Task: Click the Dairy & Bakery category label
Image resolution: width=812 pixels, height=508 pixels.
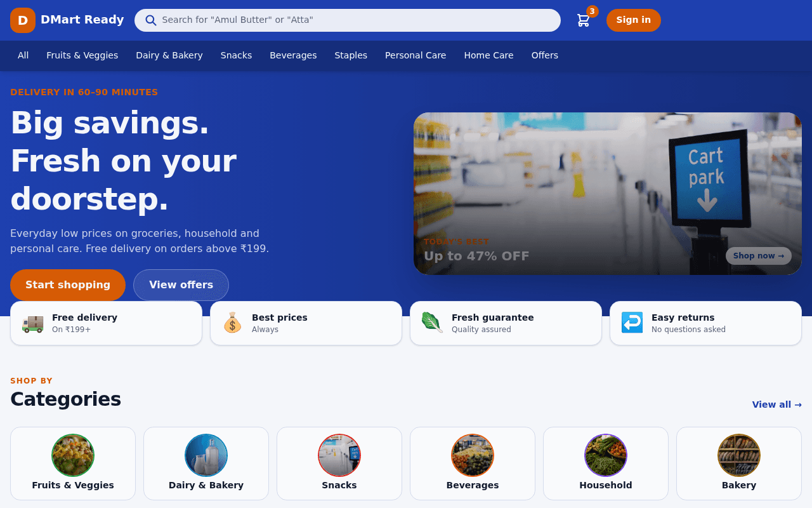Action: tap(206, 485)
